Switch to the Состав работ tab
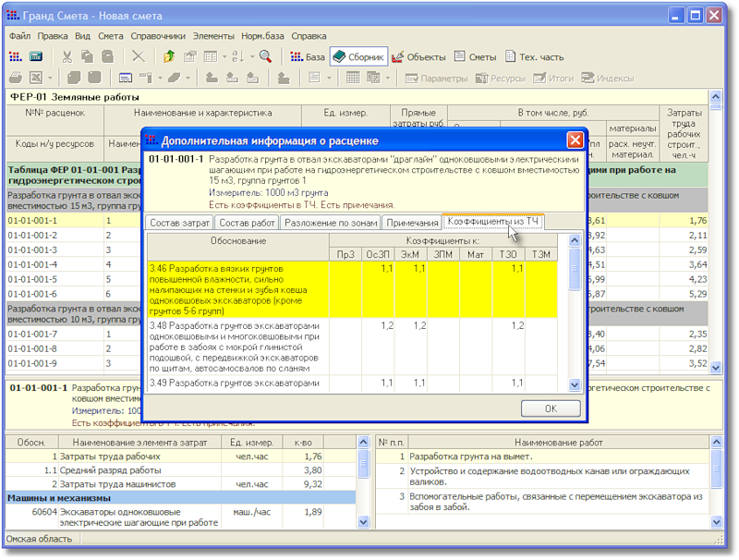The width and height of the screenshot is (739, 560). coord(247,223)
